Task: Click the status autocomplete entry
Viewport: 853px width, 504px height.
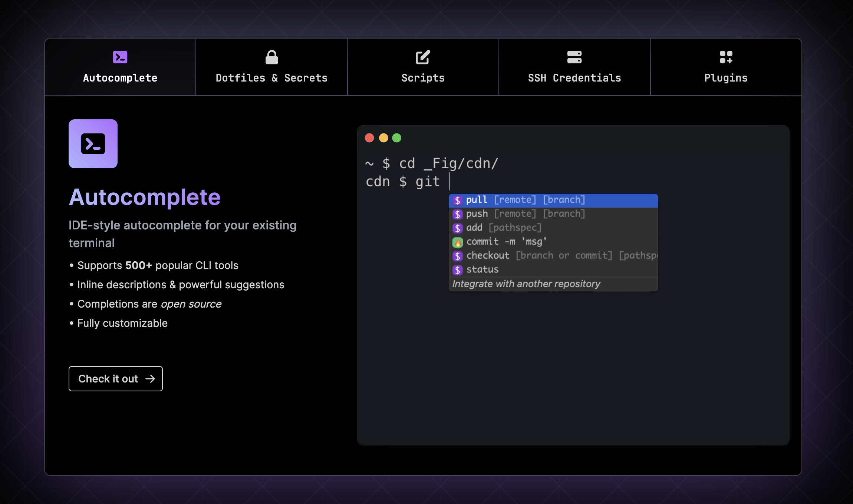Action: pyautogui.click(x=482, y=269)
